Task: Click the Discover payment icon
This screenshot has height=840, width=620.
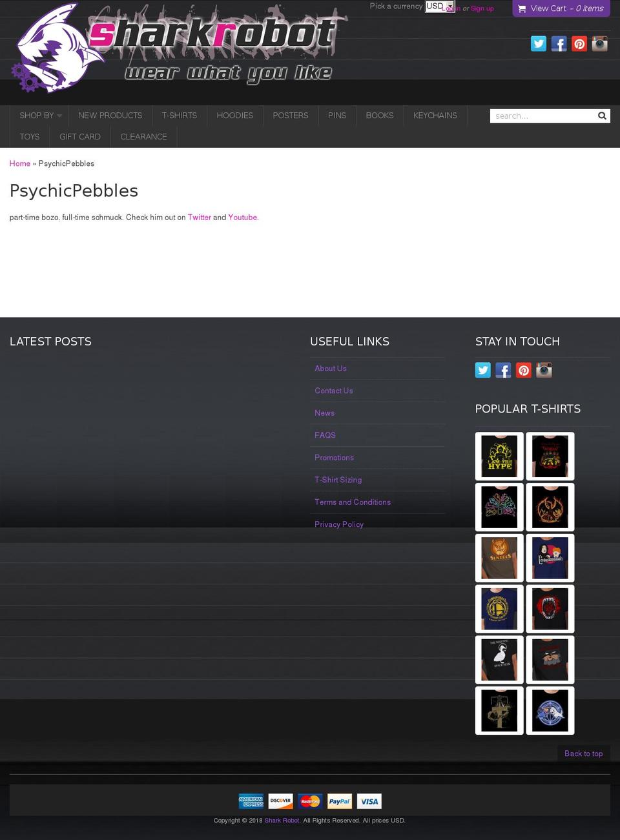Action: [280, 801]
